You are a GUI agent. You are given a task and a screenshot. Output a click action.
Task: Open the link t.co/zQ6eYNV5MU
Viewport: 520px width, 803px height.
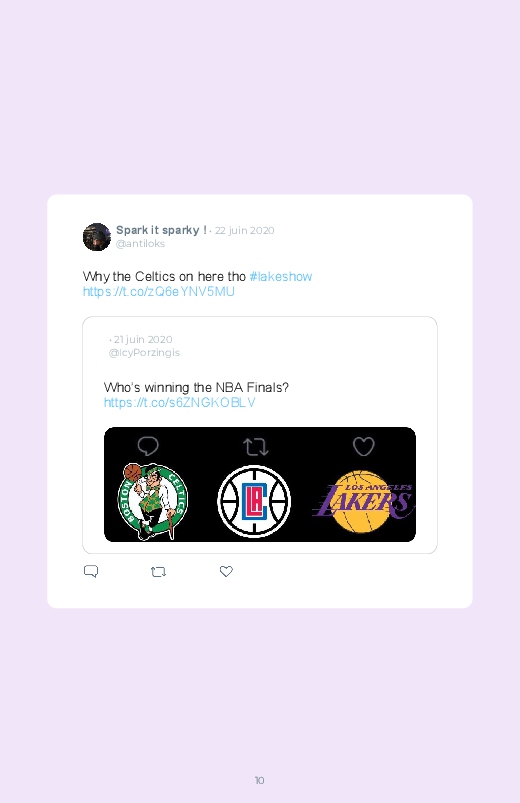tap(159, 291)
